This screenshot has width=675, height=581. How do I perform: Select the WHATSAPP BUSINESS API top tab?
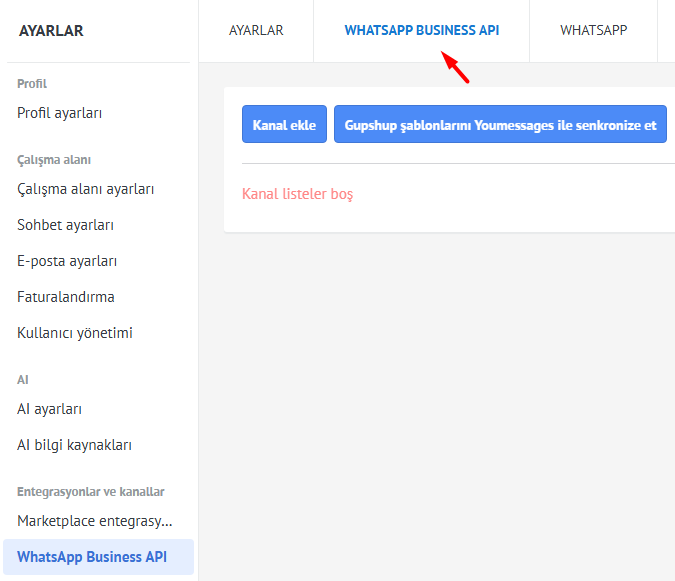[x=422, y=30]
